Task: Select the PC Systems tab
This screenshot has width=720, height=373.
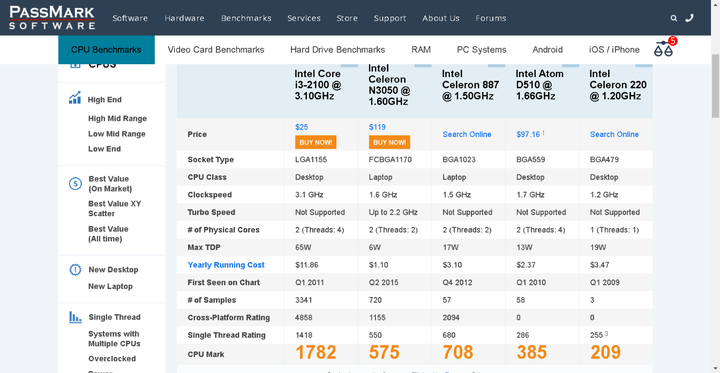Action: click(x=481, y=50)
